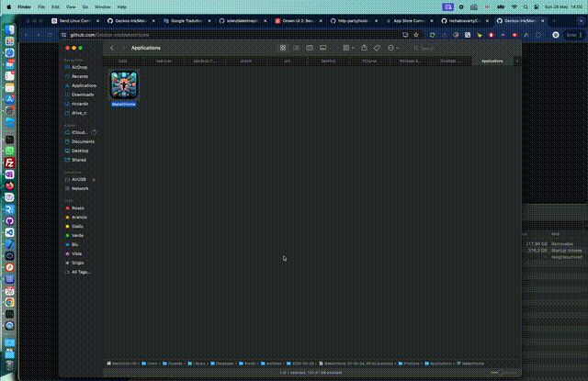
Task: Add a new Finder tab
Action: 517,62
